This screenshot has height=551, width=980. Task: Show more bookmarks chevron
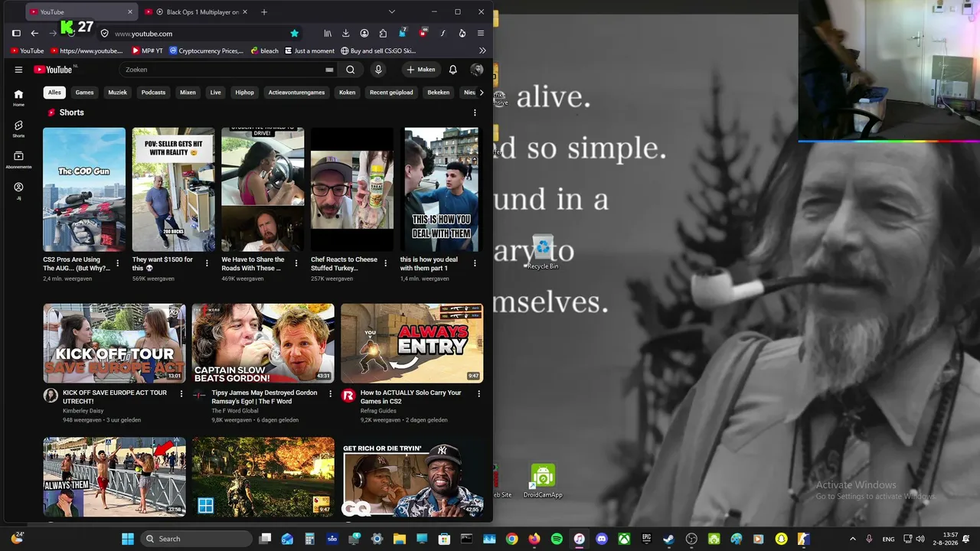pyautogui.click(x=482, y=51)
